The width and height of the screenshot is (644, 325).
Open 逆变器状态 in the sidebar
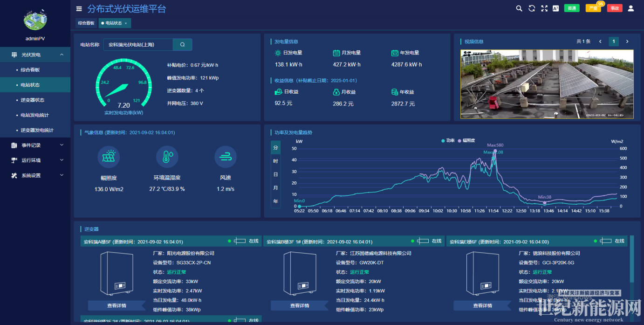(35, 100)
